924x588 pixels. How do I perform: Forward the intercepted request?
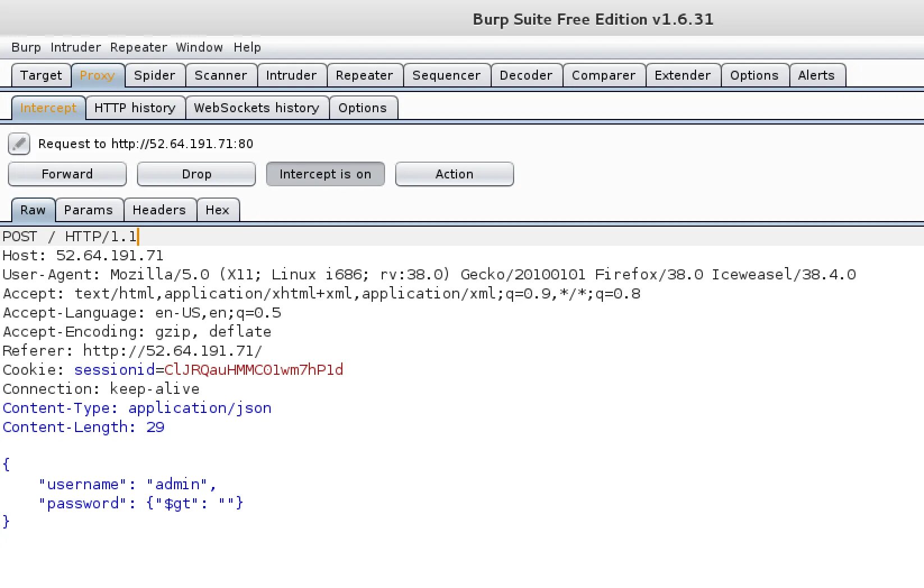67,174
